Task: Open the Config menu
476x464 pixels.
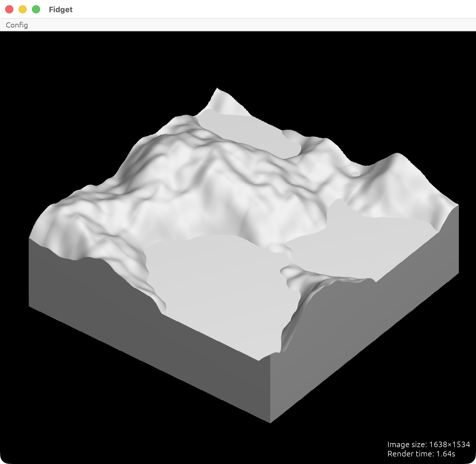Action: point(17,25)
